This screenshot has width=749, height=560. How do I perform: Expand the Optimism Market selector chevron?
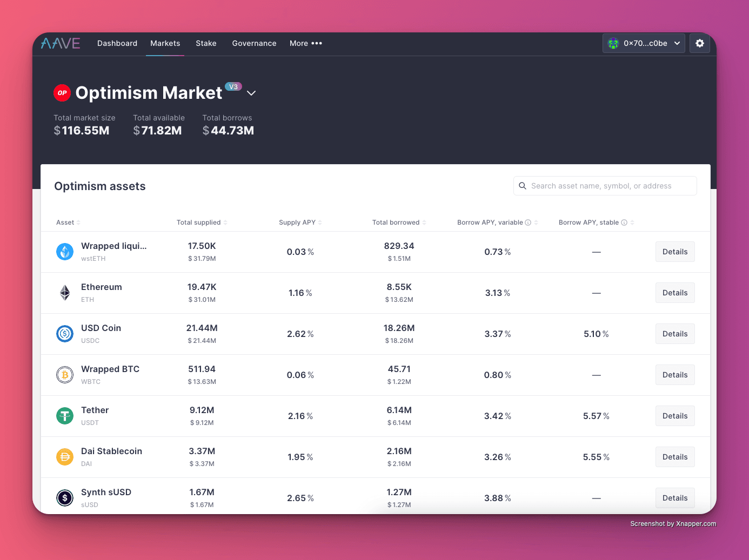[251, 93]
